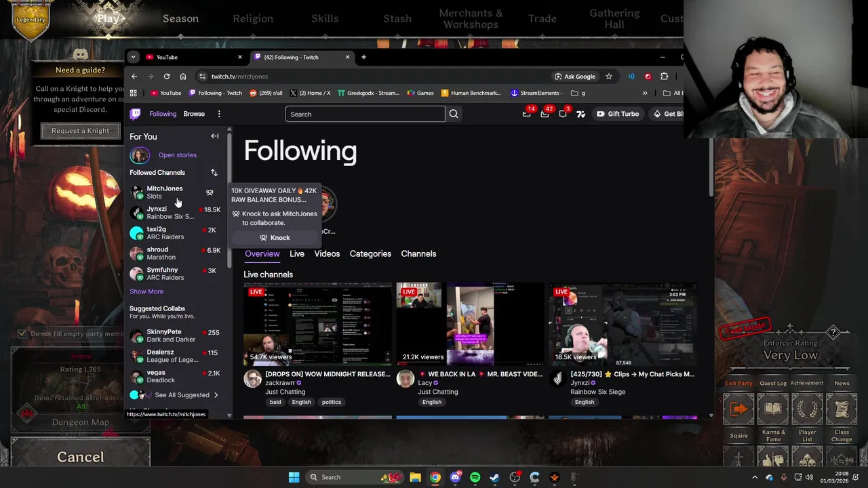Open the r/all bookmark
The image size is (868, 488).
(x=266, y=93)
